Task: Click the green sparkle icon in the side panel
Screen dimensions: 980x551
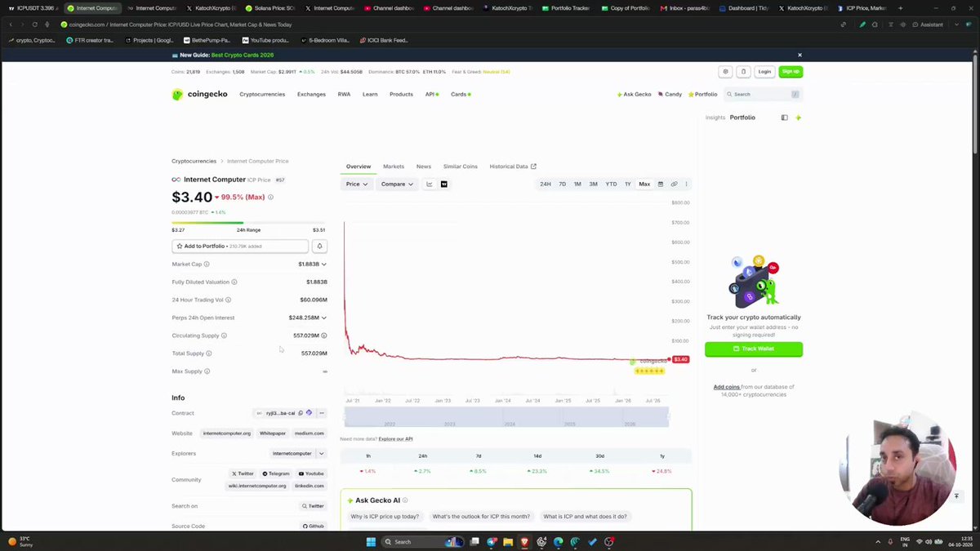Action: point(799,118)
